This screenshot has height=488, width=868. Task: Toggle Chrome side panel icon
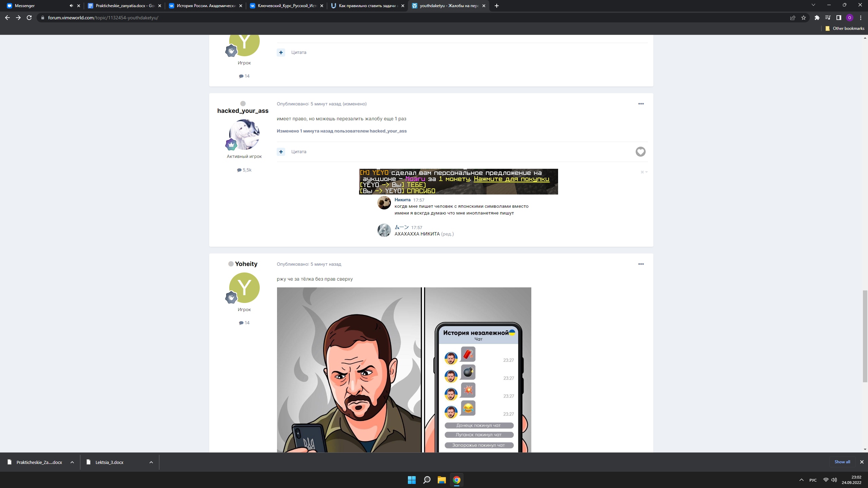tap(839, 18)
